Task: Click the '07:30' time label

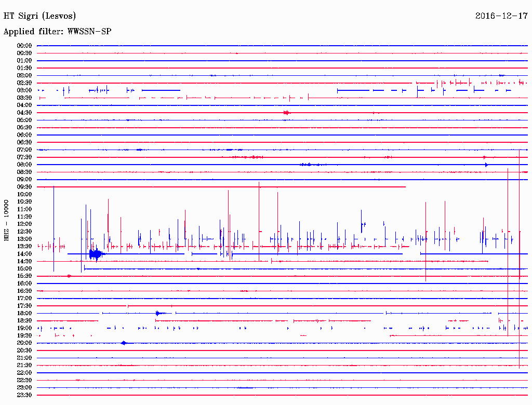Action: point(24,157)
